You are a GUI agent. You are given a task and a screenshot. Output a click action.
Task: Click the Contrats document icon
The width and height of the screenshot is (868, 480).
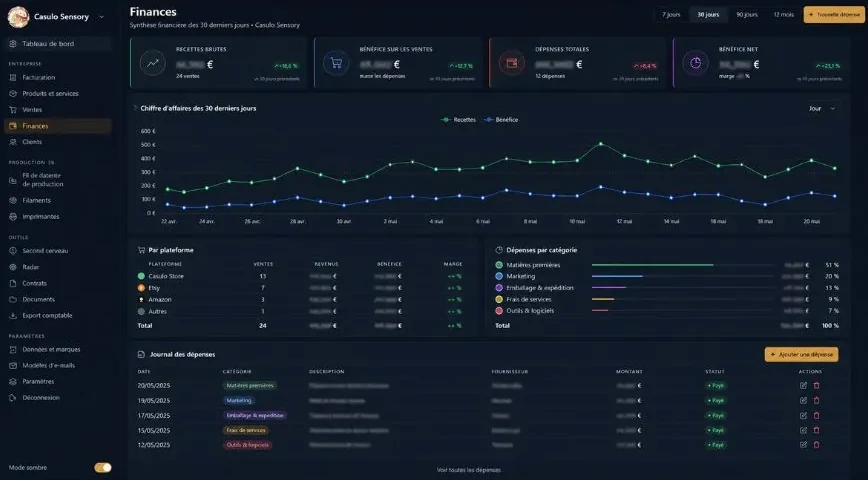(13, 283)
